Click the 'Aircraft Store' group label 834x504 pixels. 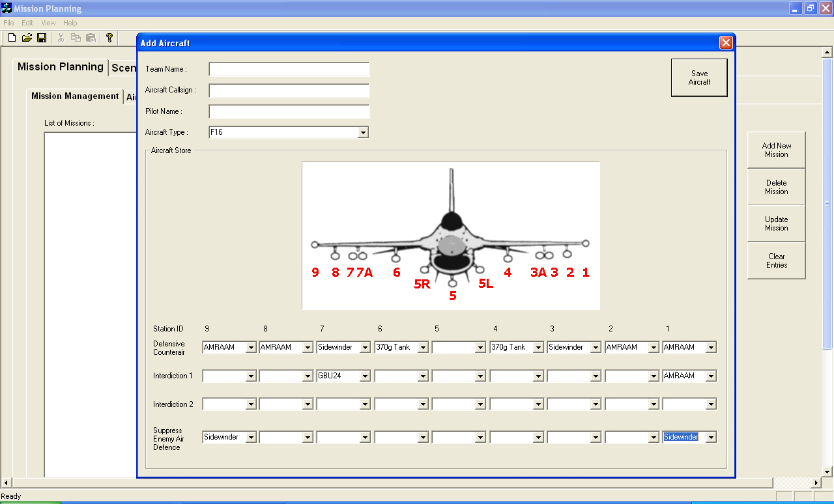[x=171, y=150]
